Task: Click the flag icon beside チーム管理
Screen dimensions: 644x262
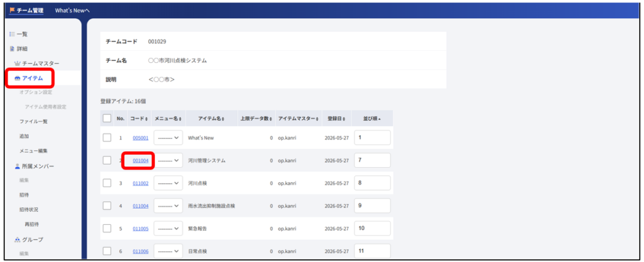Action: click(x=12, y=10)
